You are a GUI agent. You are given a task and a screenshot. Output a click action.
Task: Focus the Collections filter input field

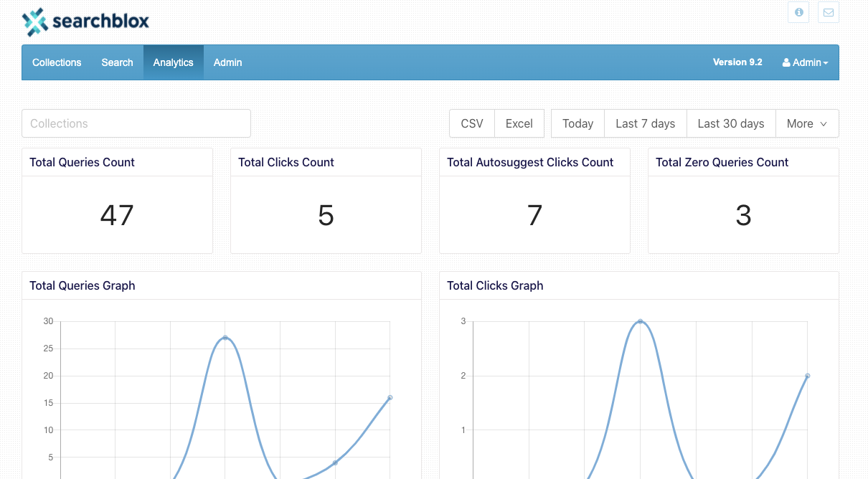tap(136, 123)
